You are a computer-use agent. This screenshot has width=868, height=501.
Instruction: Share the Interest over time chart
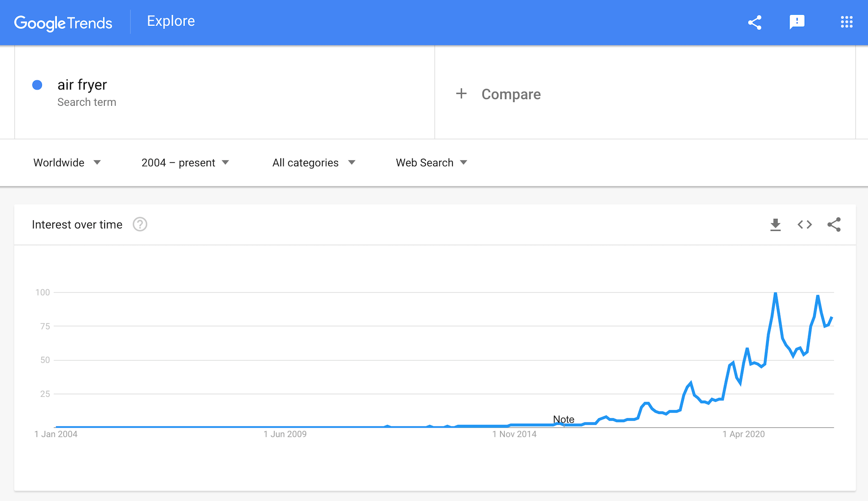[x=834, y=225]
